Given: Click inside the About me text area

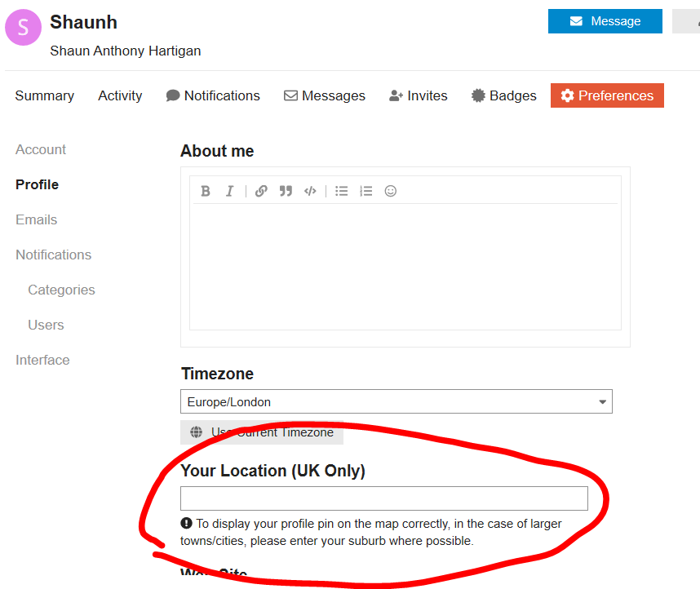Looking at the screenshot, I should [x=405, y=267].
